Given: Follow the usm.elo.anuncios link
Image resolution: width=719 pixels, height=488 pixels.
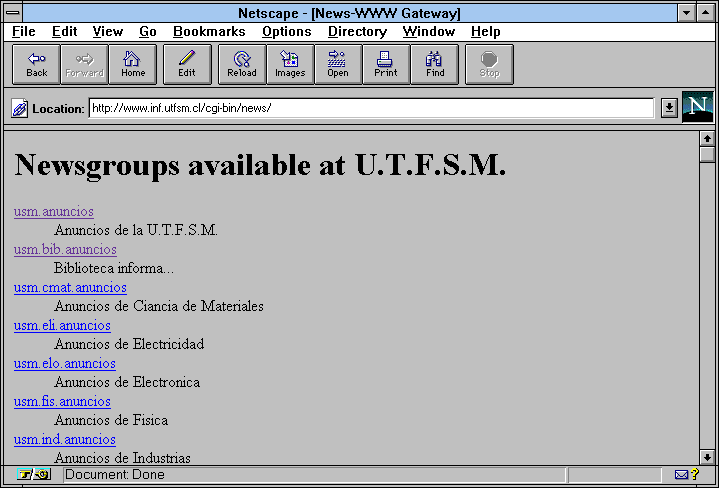Looking at the screenshot, I should (x=65, y=364).
